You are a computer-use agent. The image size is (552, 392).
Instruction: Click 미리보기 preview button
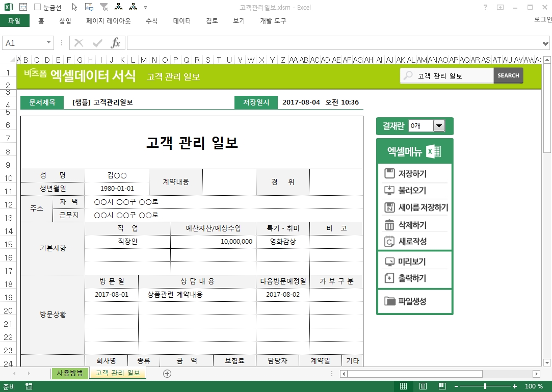coord(415,262)
